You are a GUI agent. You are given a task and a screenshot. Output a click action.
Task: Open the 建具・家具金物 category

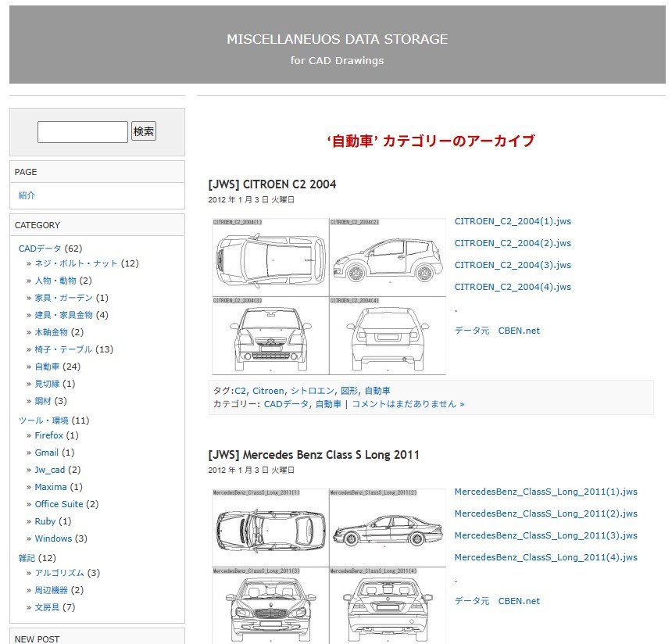pos(63,315)
